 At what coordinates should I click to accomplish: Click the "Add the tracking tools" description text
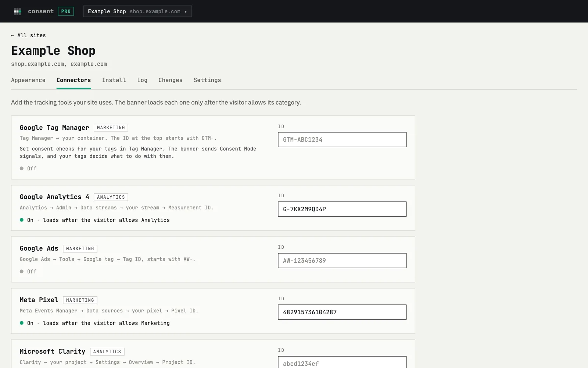(x=156, y=102)
